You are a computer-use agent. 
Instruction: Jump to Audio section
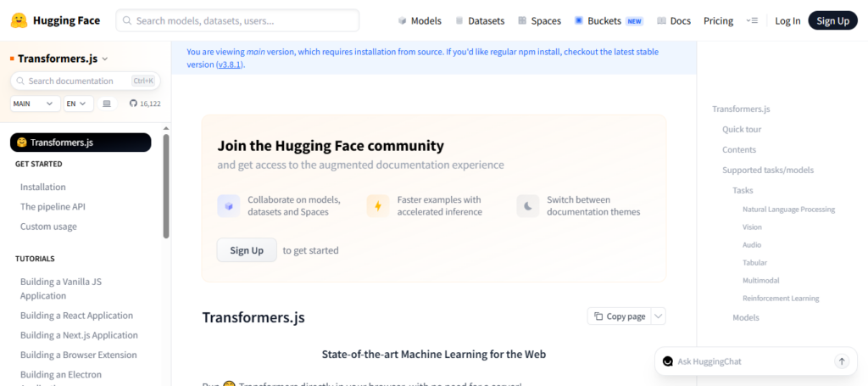click(x=752, y=245)
